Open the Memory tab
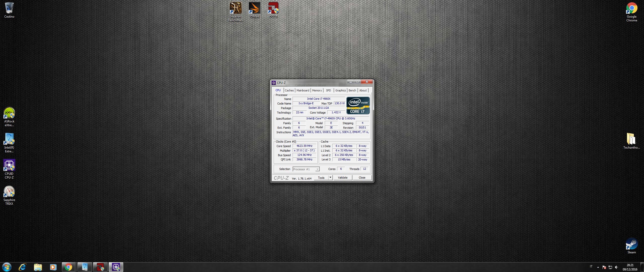The height and width of the screenshot is (272, 644). (x=317, y=90)
